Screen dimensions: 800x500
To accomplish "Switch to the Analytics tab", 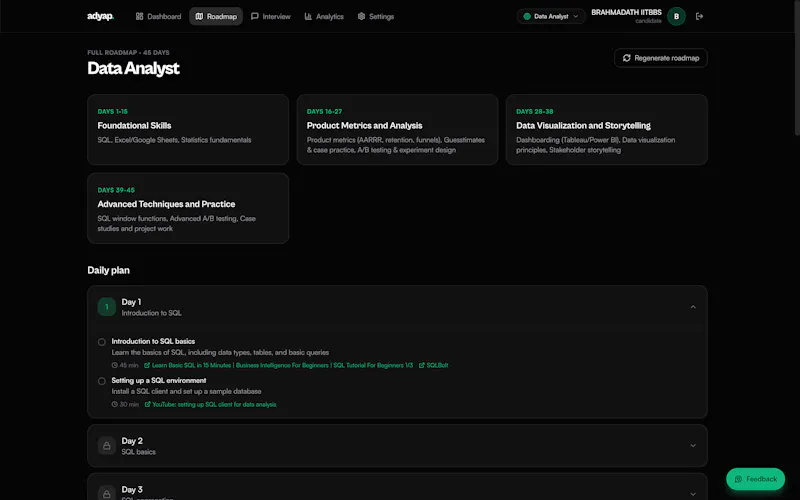I will [x=324, y=16].
